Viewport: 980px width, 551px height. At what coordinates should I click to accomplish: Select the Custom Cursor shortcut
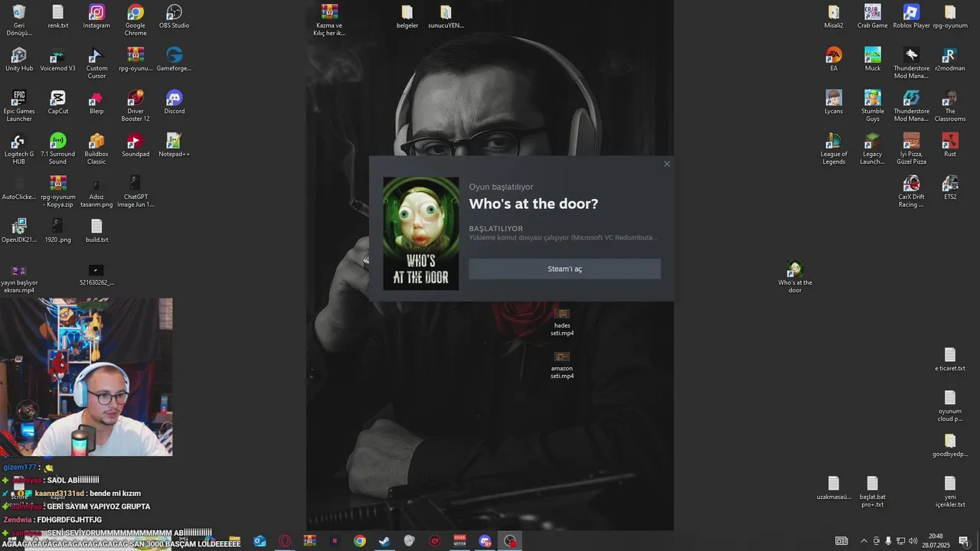pos(96,63)
